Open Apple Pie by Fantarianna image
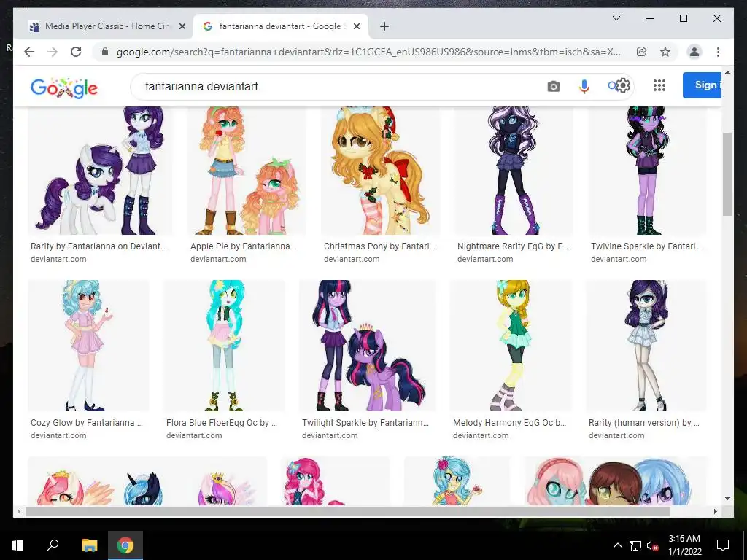Image resolution: width=747 pixels, height=560 pixels. (x=247, y=171)
